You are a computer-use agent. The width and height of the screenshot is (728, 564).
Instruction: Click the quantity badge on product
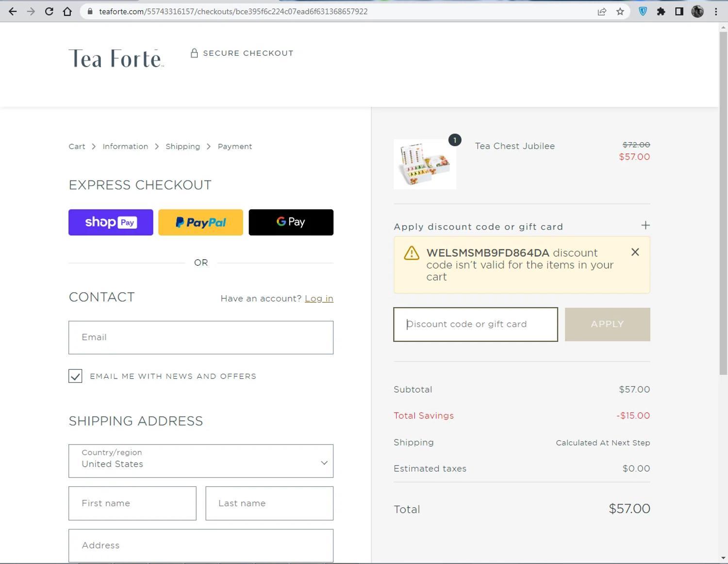(x=455, y=140)
